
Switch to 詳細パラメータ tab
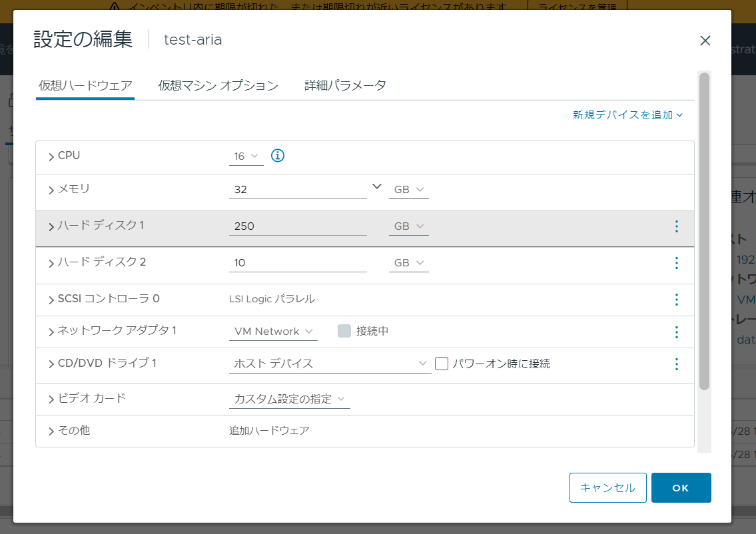tap(345, 86)
